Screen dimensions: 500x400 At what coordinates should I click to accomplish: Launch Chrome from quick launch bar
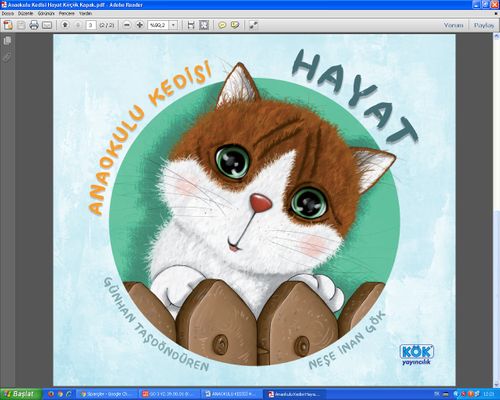(x=60, y=394)
